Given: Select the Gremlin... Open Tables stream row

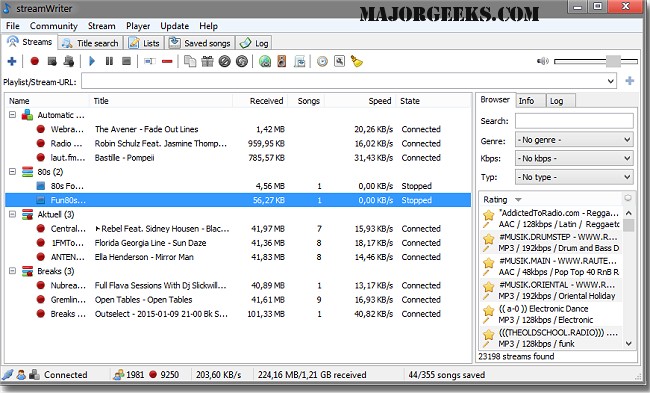Looking at the screenshot, I should pos(238,300).
